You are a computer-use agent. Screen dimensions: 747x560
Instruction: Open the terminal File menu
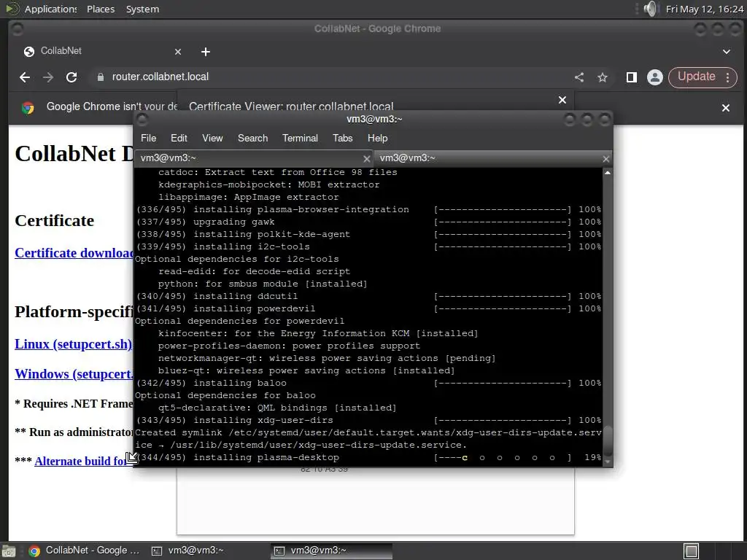[x=148, y=138]
